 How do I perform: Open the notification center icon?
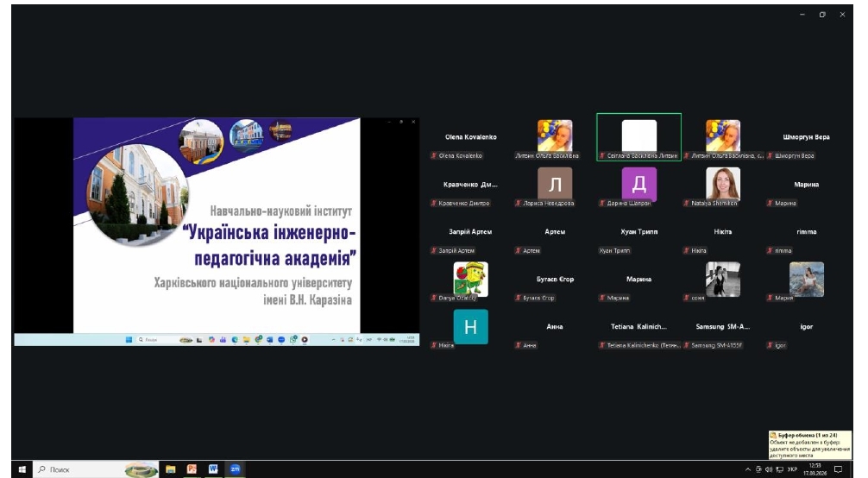coord(838,469)
